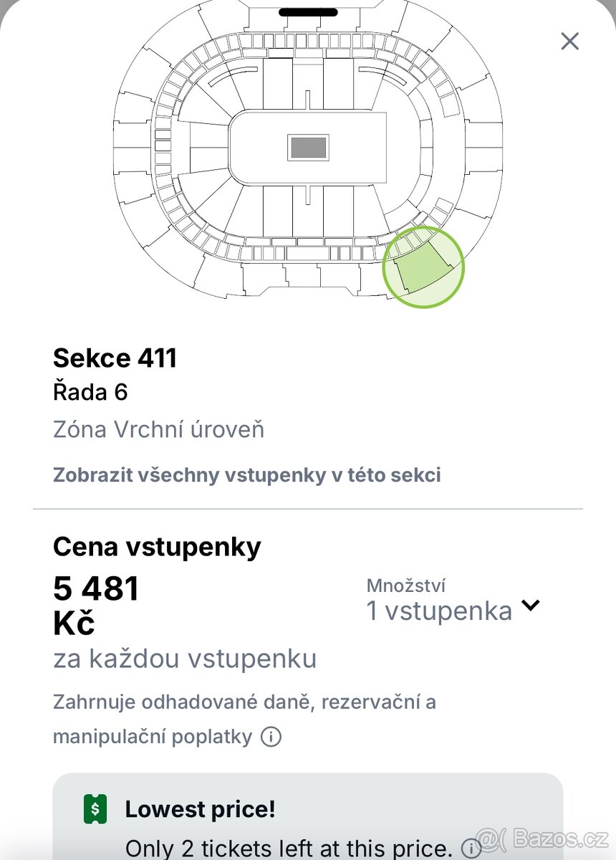Select the Množství label
Screen dimensions: 616x860
[406, 586]
